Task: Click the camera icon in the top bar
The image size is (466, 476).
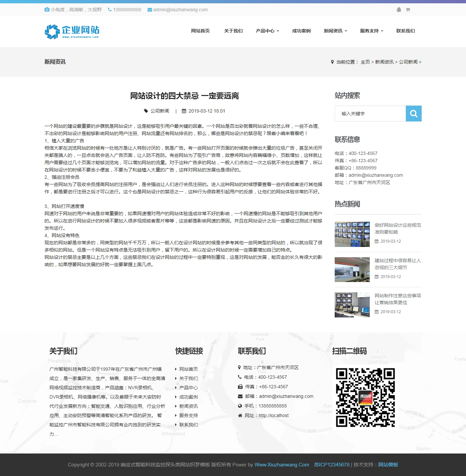Action: point(47,10)
